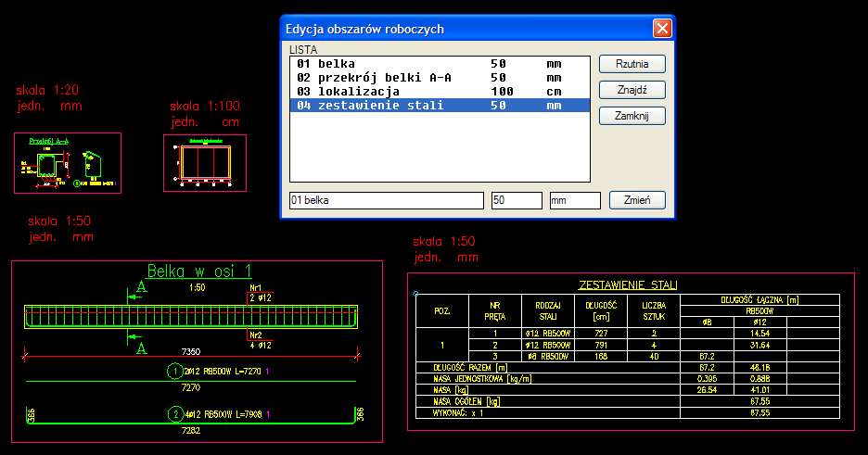Viewport: 868px width, 455px height.
Task: Click the 14.54 total length cell
Action: 760,334
